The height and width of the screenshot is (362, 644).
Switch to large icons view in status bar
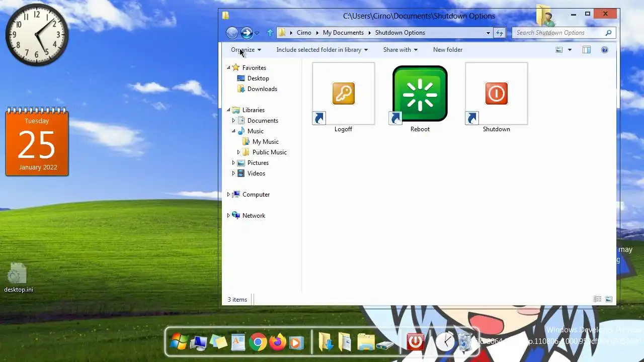608,299
